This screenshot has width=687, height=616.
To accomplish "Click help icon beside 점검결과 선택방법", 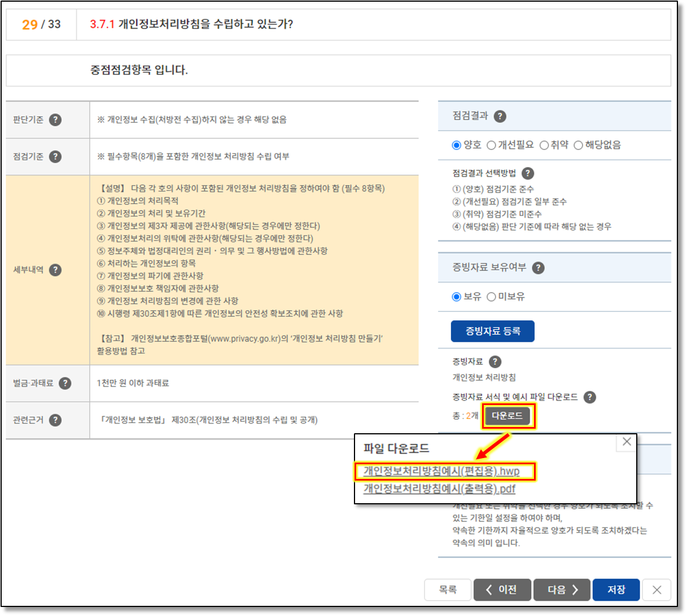I will 528,173.
